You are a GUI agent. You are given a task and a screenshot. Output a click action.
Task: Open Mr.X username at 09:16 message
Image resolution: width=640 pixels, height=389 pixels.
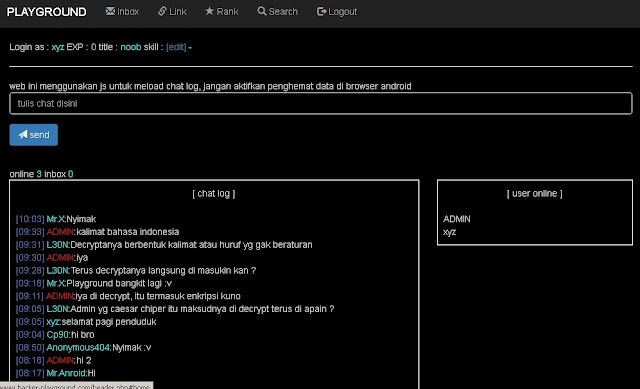[x=56, y=283]
